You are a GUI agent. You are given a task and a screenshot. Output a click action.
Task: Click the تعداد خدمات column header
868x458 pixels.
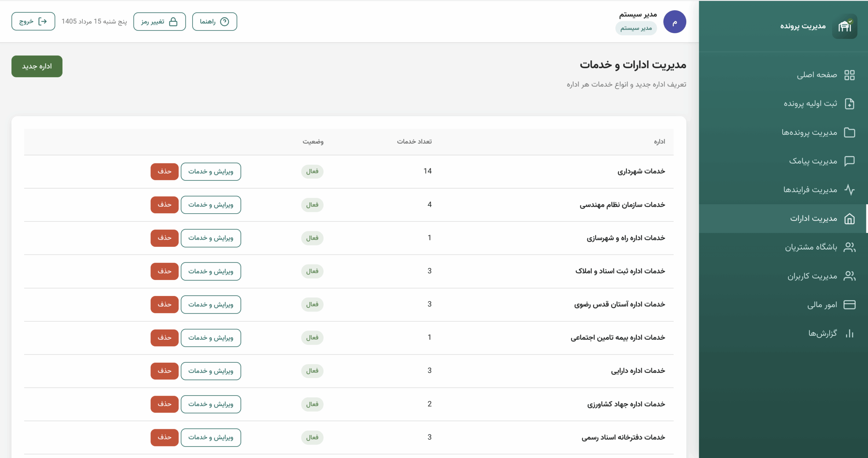[414, 141]
